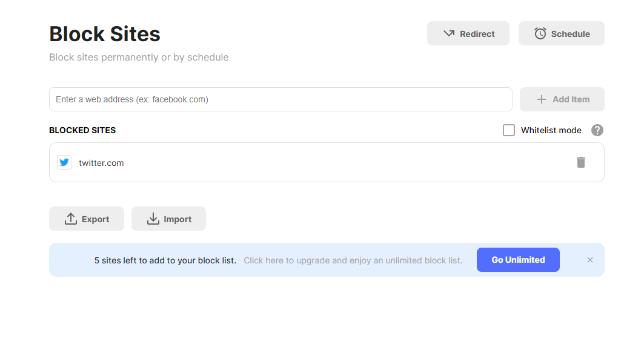This screenshot has height=353, width=644.
Task: Dismiss the upgrade banner with the X
Action: pos(589,260)
